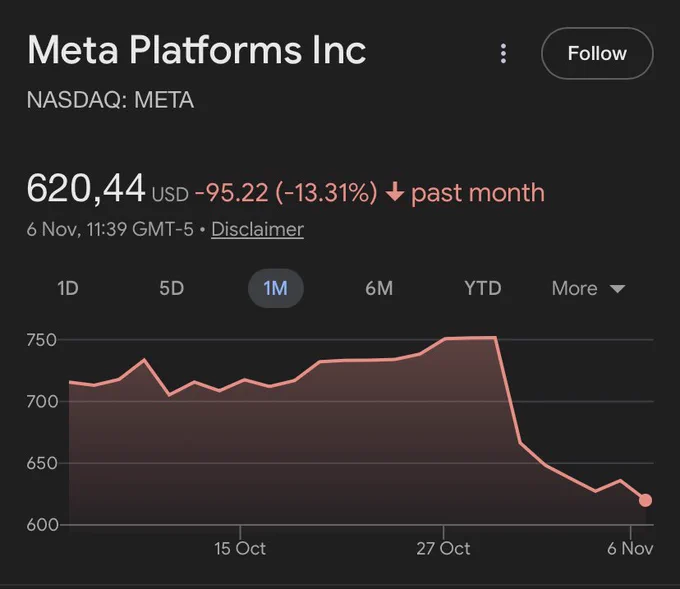Image resolution: width=680 pixels, height=589 pixels.
Task: Click the 15 Oct date axis label
Action: pos(240,549)
